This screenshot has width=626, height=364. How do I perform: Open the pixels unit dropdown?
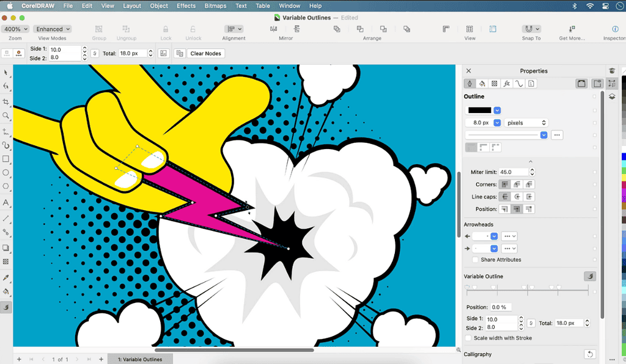[x=526, y=123]
